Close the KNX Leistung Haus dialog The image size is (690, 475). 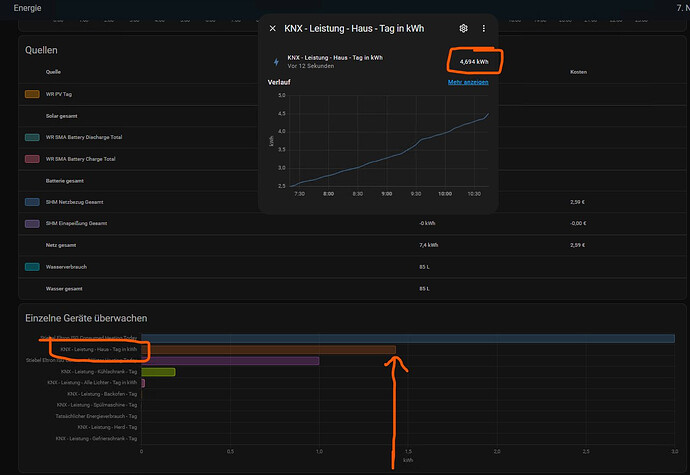tap(273, 29)
